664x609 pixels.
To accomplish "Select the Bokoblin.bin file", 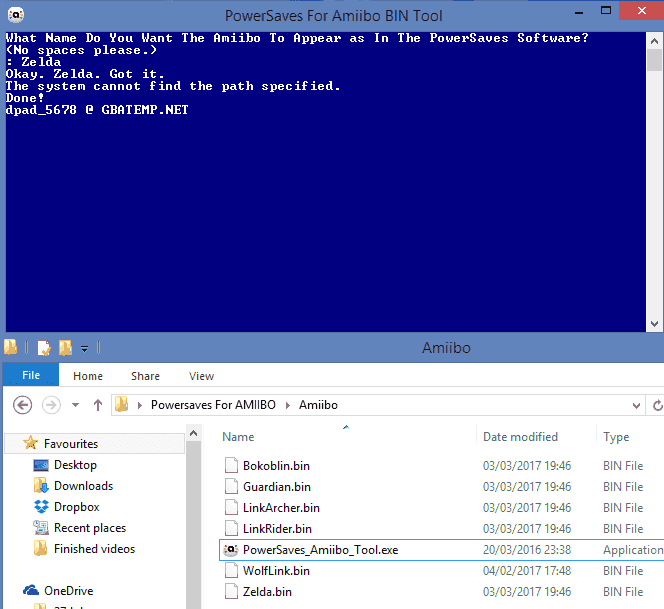I will click(276, 466).
